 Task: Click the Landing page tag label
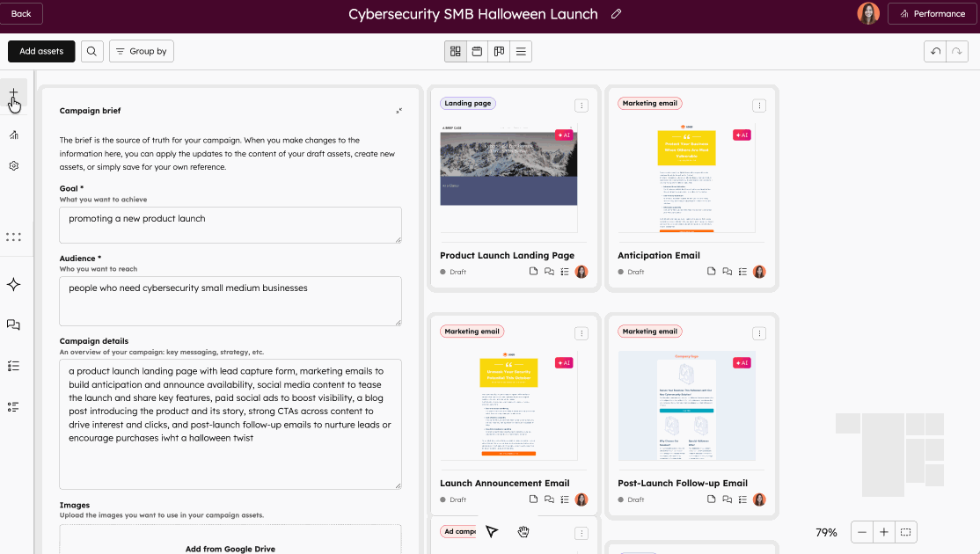[x=468, y=104]
